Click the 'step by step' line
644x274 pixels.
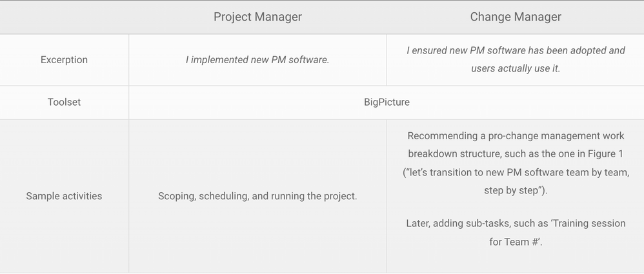[x=516, y=191]
